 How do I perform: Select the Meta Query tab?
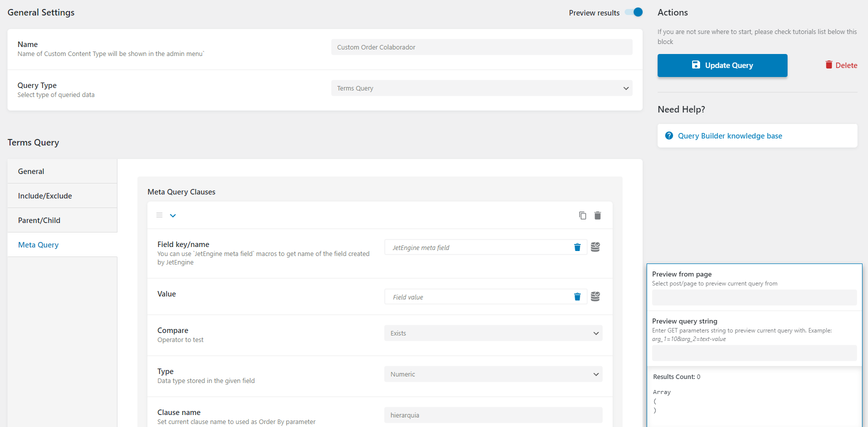(x=62, y=245)
